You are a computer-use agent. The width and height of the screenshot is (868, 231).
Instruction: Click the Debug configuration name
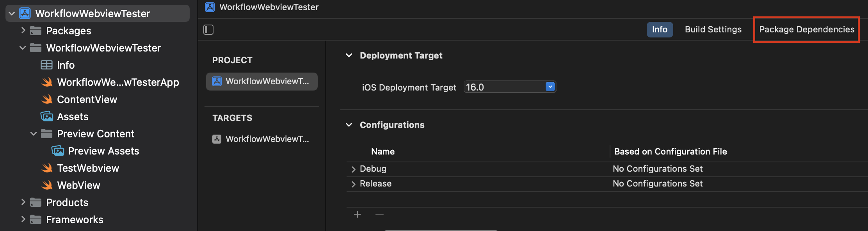tap(373, 169)
